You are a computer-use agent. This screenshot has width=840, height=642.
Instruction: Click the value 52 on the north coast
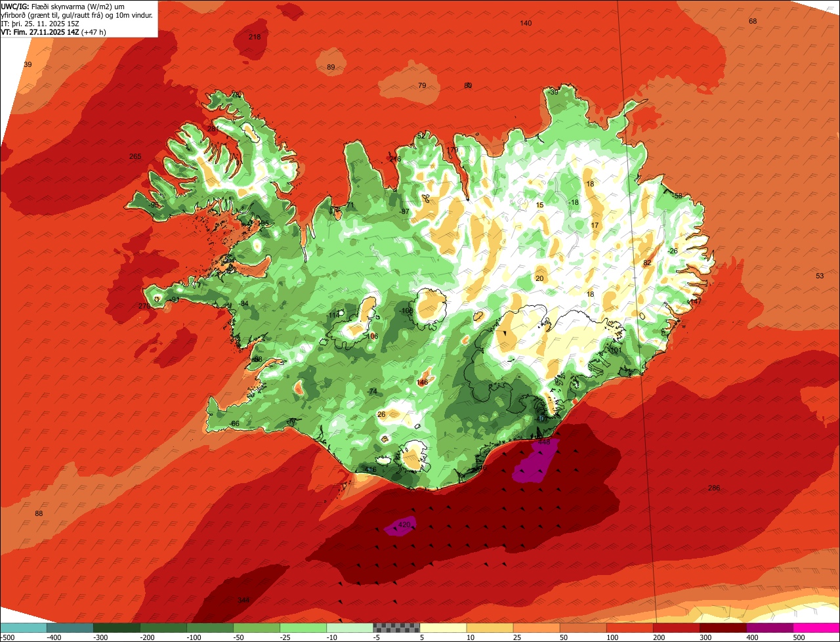(x=421, y=136)
